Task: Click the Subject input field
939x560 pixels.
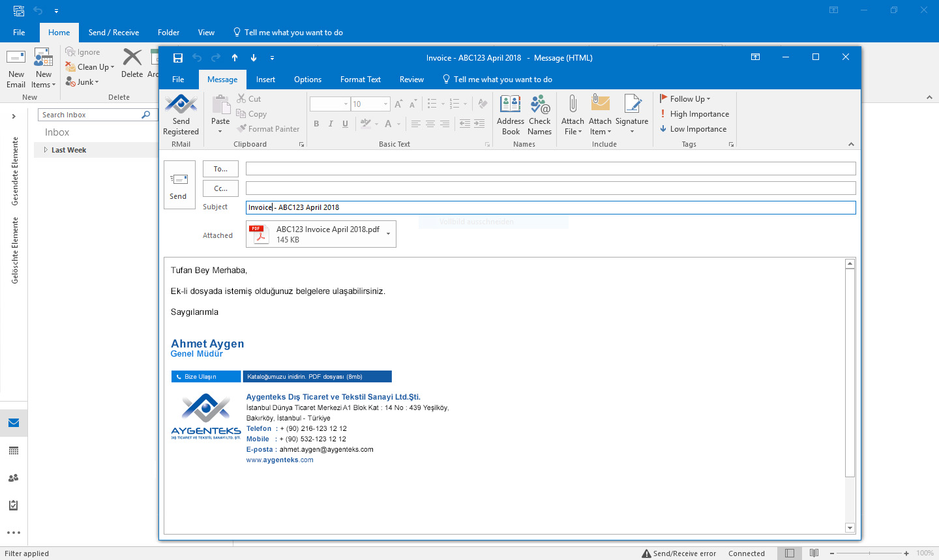Action: [550, 207]
